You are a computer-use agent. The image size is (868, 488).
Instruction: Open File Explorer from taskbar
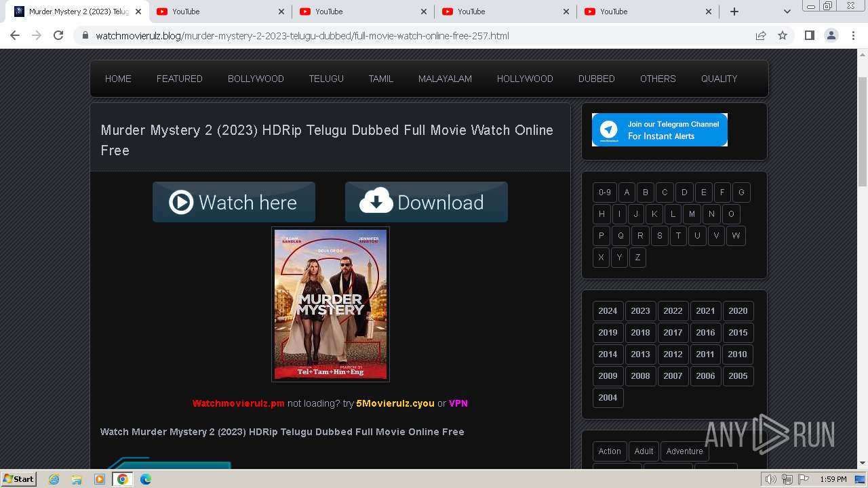pyautogui.click(x=77, y=479)
